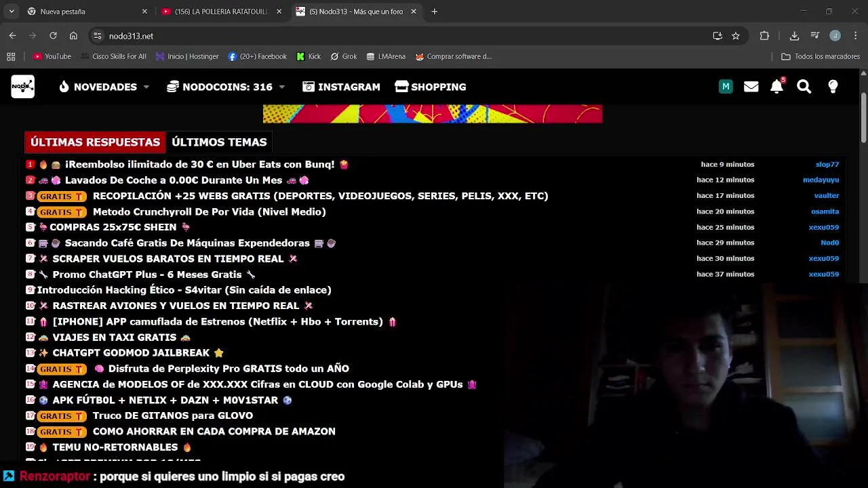Image resolution: width=868 pixels, height=488 pixels.
Task: Open user profile vaulter
Action: [x=827, y=196]
